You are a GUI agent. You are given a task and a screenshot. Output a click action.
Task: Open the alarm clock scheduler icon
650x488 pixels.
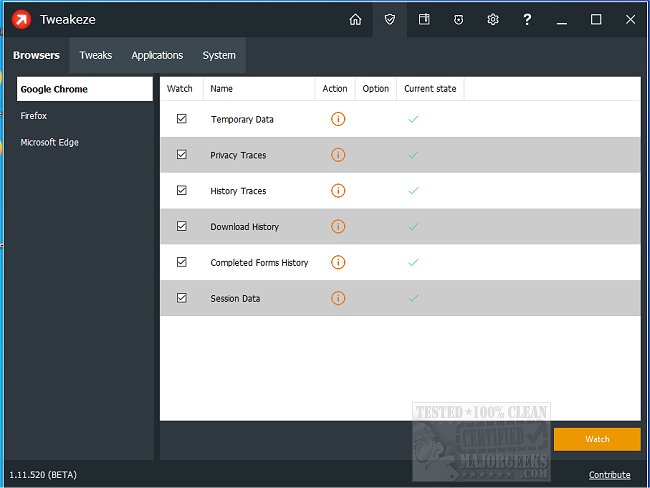(x=458, y=19)
